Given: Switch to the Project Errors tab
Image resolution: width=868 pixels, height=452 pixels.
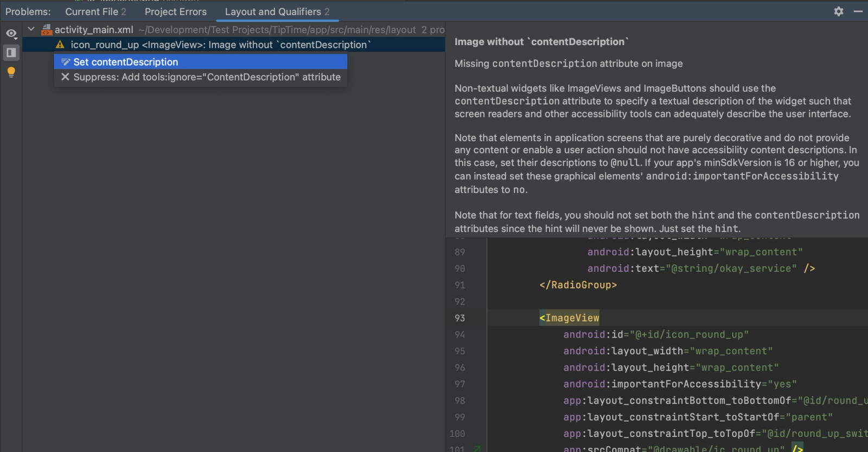Looking at the screenshot, I should coord(175,11).
